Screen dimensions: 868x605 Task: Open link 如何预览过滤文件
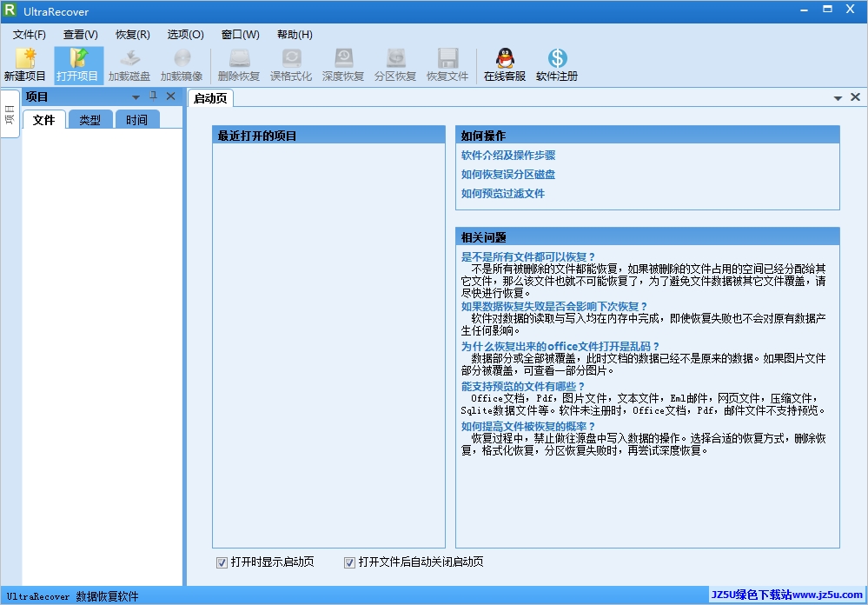click(x=503, y=193)
